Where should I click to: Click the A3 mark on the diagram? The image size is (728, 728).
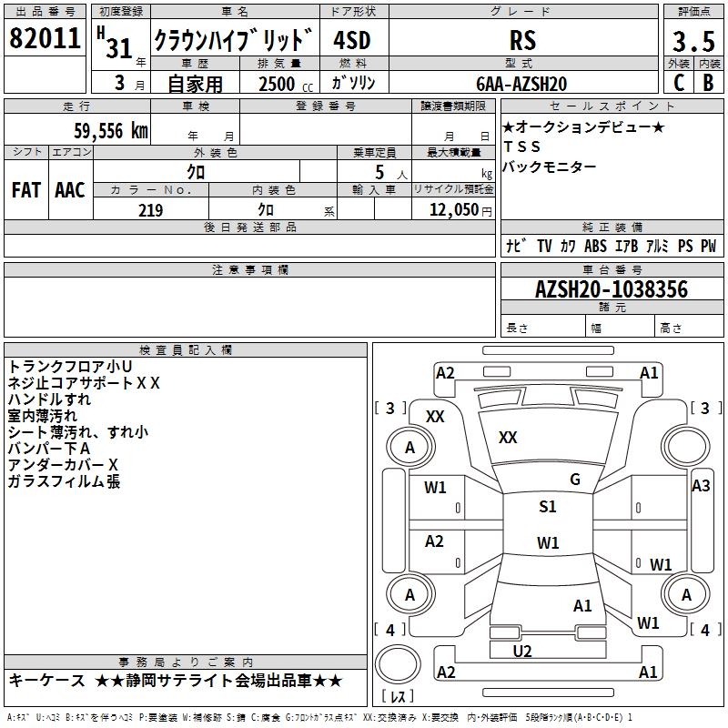(x=701, y=486)
